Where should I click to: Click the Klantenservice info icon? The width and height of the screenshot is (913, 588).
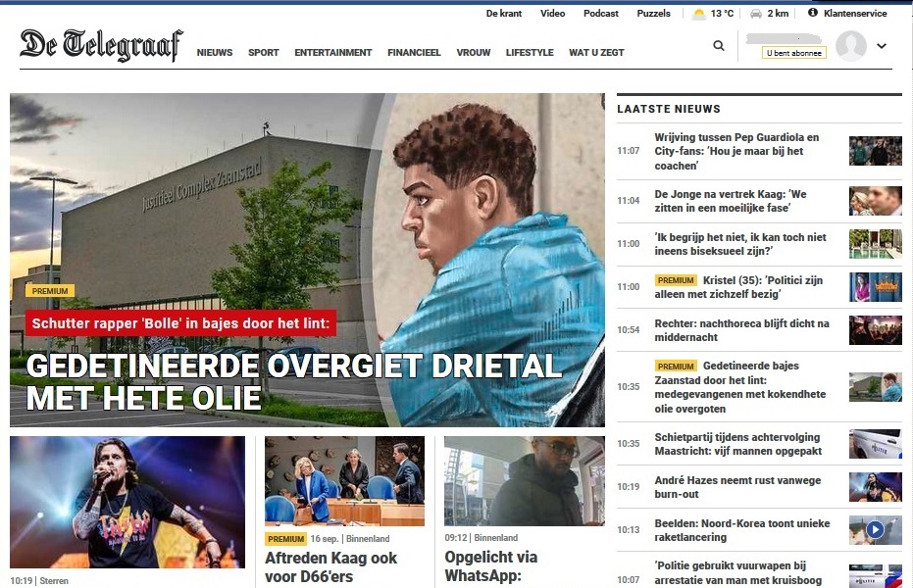tap(813, 12)
